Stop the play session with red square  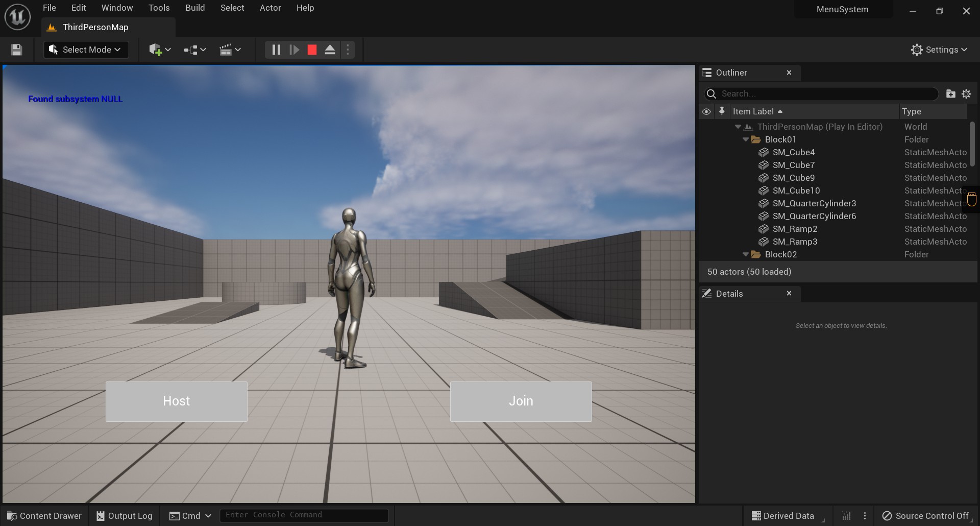pyautogui.click(x=312, y=50)
